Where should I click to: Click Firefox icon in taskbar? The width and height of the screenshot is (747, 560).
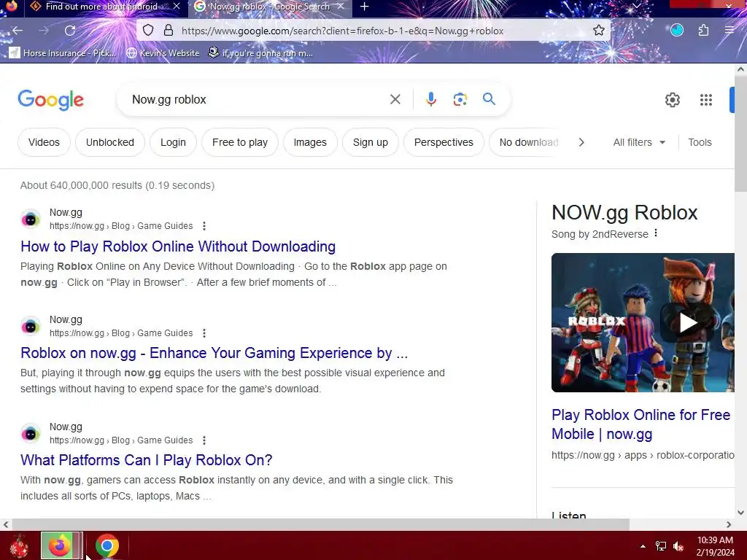pos(60,545)
